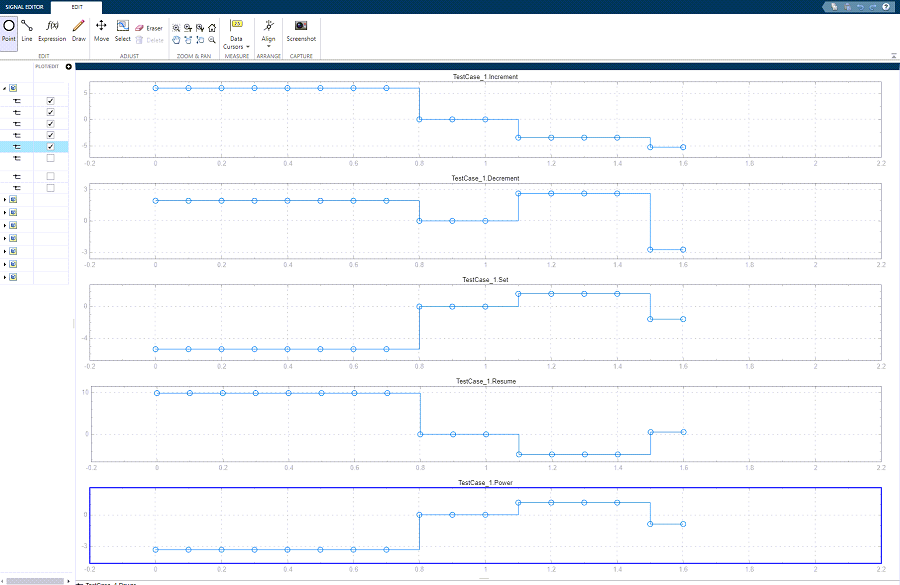
Task: Click the help question mark icon
Action: click(886, 6)
